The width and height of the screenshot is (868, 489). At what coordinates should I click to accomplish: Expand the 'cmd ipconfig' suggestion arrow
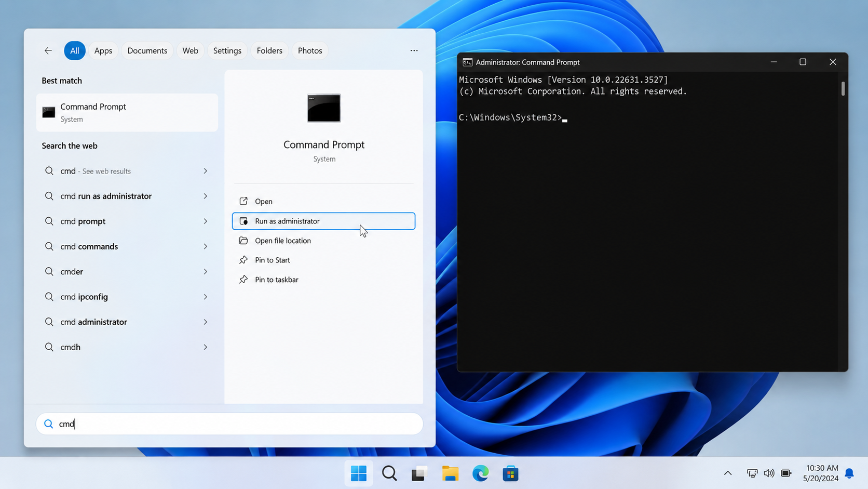[x=206, y=297]
